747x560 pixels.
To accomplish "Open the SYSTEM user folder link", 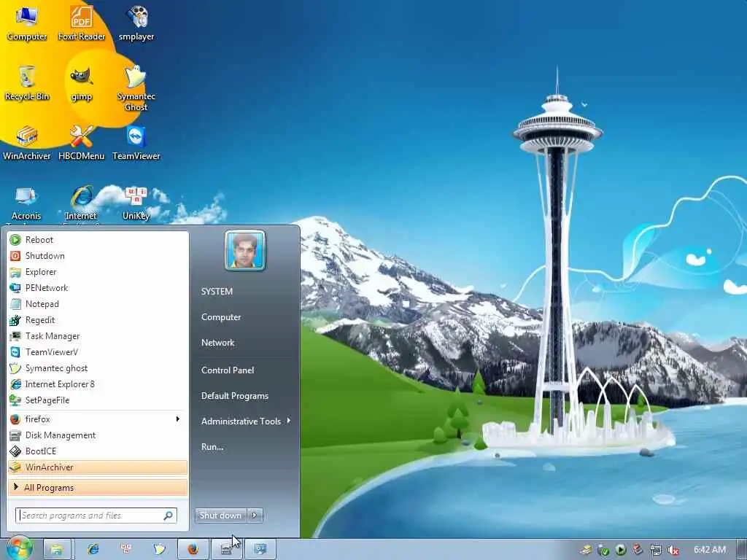I will pyautogui.click(x=217, y=292).
